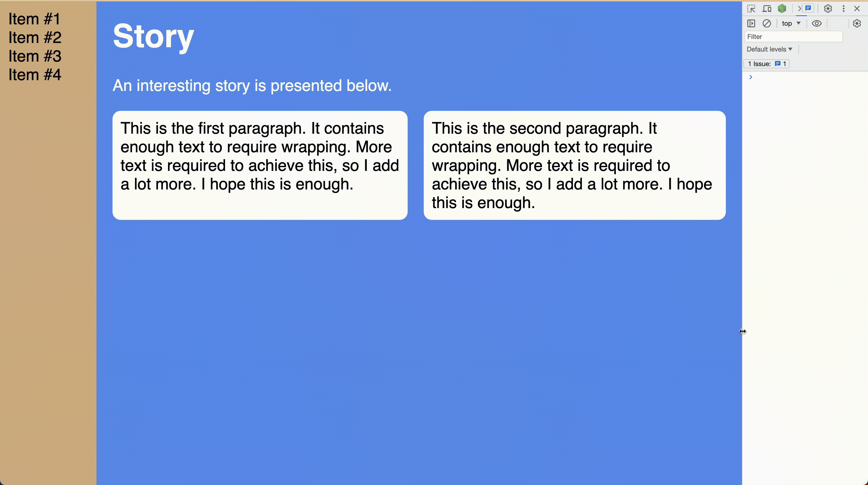
Task: Open the Node.js DevTools instance
Action: click(x=782, y=9)
